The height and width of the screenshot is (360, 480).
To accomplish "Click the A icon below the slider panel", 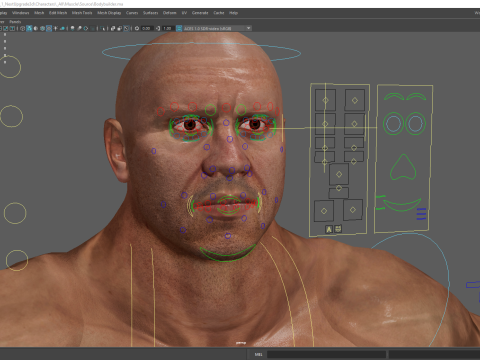I will coord(329,229).
